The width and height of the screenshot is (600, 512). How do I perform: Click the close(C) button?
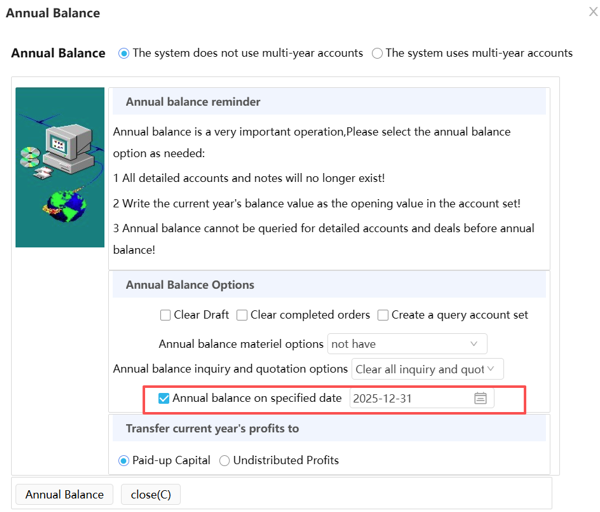click(151, 494)
